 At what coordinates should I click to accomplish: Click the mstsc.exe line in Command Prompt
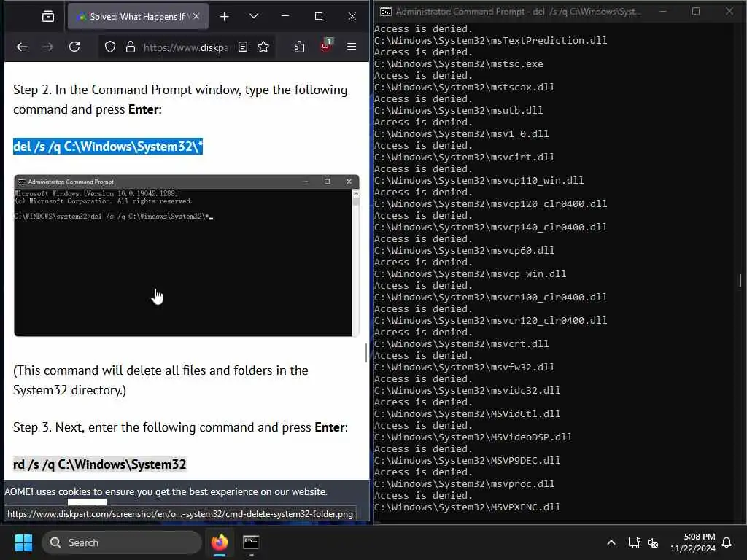[458, 64]
